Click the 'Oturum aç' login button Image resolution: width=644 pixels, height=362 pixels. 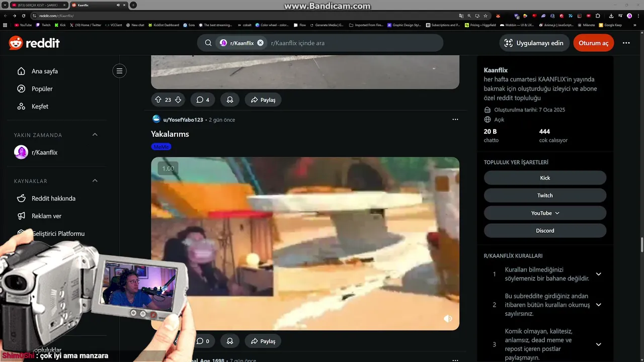593,43
